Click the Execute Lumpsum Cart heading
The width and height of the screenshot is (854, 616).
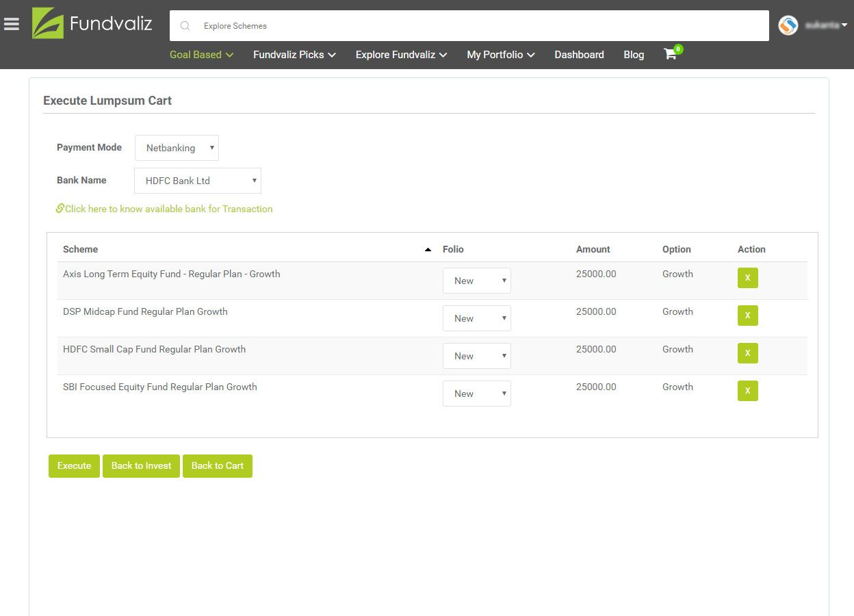(x=107, y=101)
